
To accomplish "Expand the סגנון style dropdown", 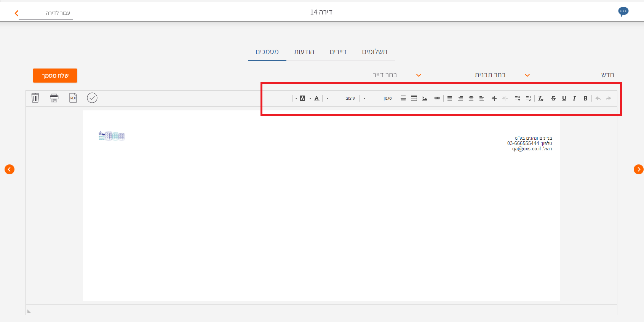I will coord(377,98).
